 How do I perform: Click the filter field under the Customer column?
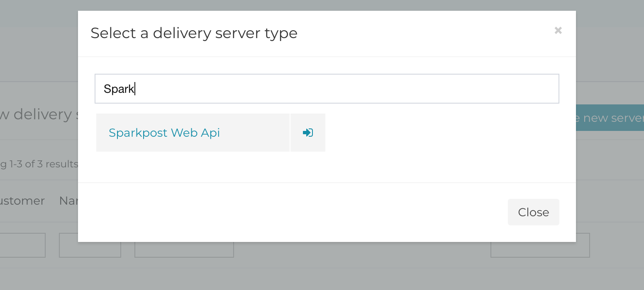point(23,245)
